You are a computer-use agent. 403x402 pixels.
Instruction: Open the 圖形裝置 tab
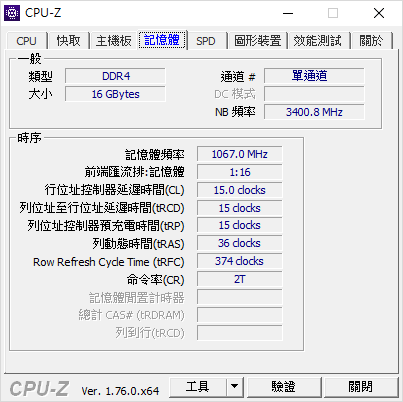(x=258, y=41)
